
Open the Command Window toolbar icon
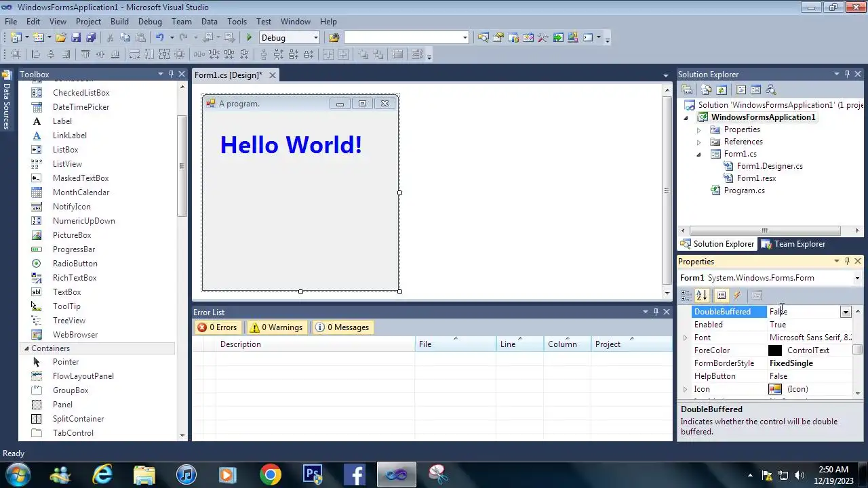[588, 38]
